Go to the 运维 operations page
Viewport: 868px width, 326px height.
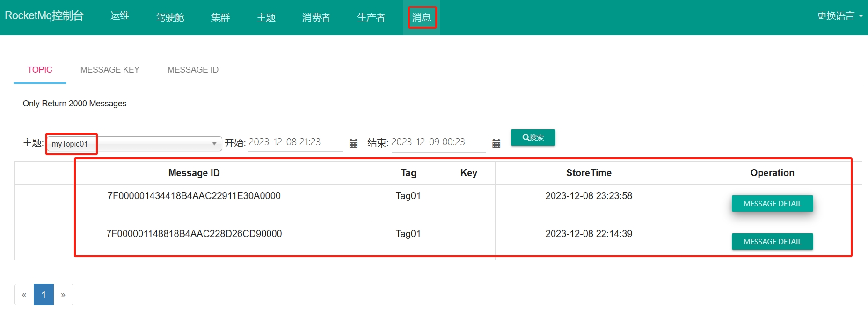tap(120, 16)
